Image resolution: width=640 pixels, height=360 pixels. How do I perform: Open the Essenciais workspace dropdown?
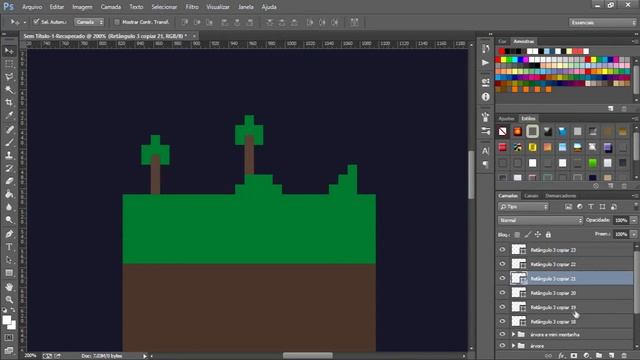point(603,22)
